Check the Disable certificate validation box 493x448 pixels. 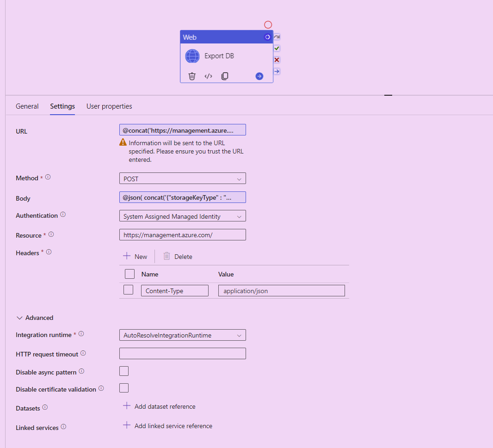click(x=124, y=388)
